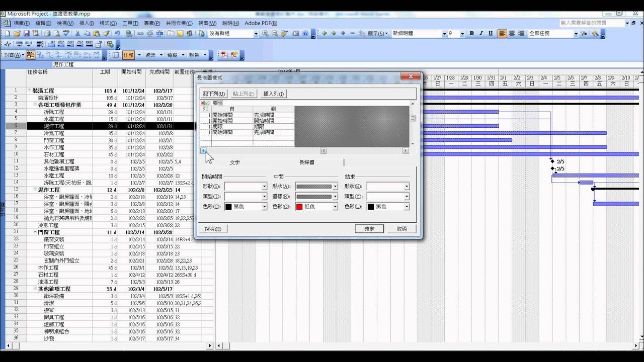This screenshot has width=644, height=362.
Task: Switch to the 文字 tab
Action: (x=235, y=162)
